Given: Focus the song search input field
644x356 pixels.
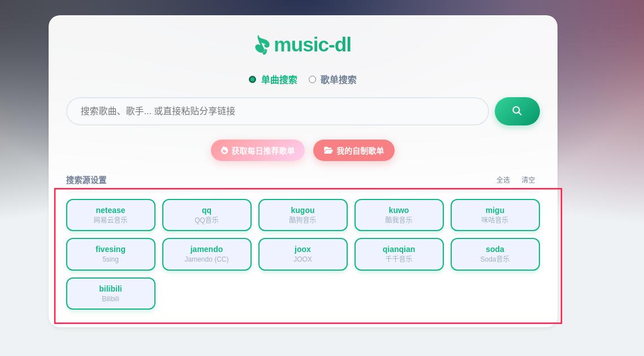Looking at the screenshot, I should tap(277, 111).
